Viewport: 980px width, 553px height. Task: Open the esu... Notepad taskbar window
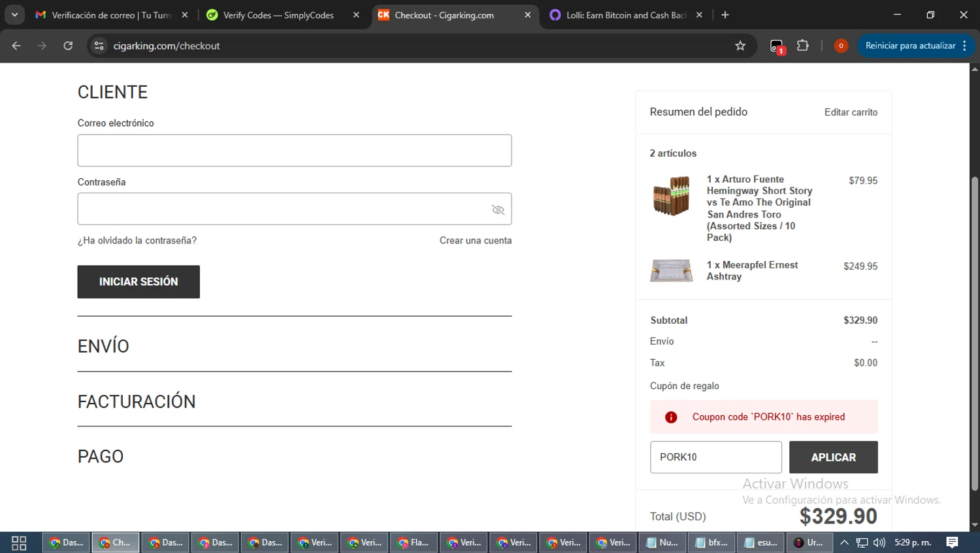pos(761,543)
